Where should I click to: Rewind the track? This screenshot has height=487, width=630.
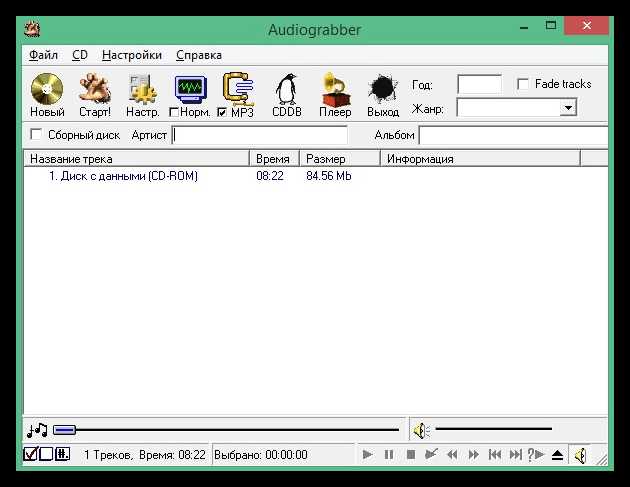coord(452,455)
